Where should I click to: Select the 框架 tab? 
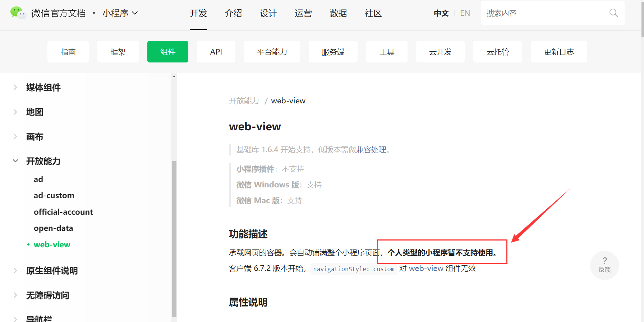(x=118, y=52)
